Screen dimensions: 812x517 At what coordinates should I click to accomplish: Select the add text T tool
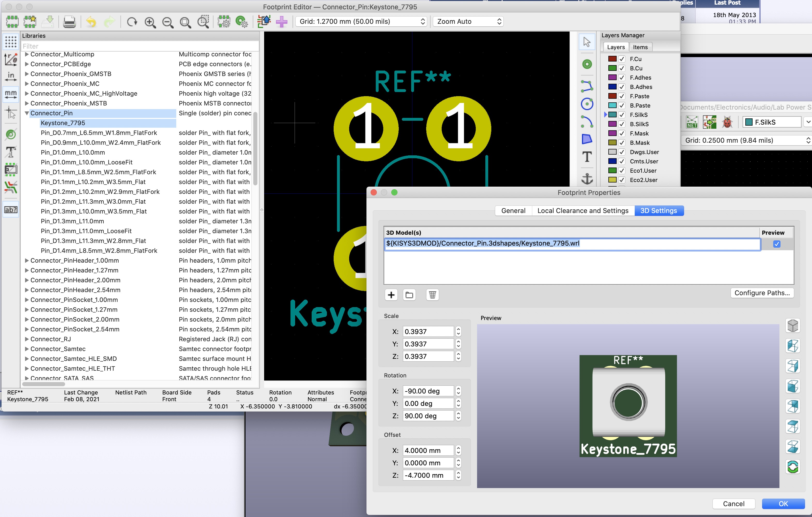coord(587,157)
